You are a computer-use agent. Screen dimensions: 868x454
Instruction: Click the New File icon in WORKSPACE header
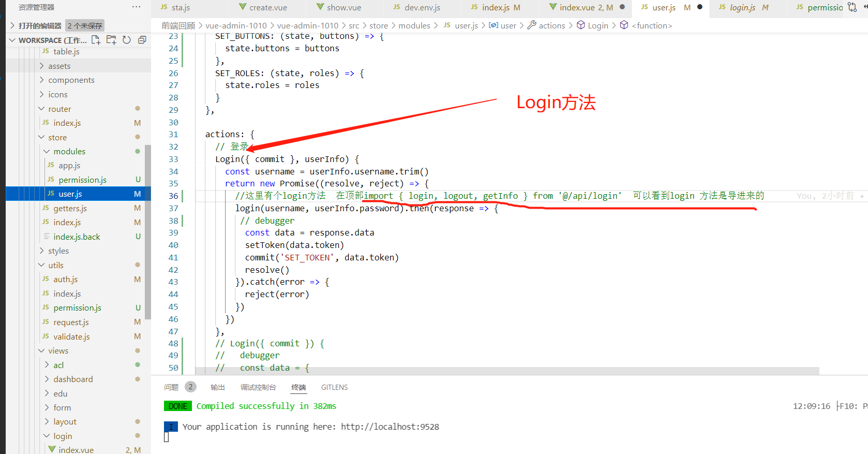[x=96, y=40]
